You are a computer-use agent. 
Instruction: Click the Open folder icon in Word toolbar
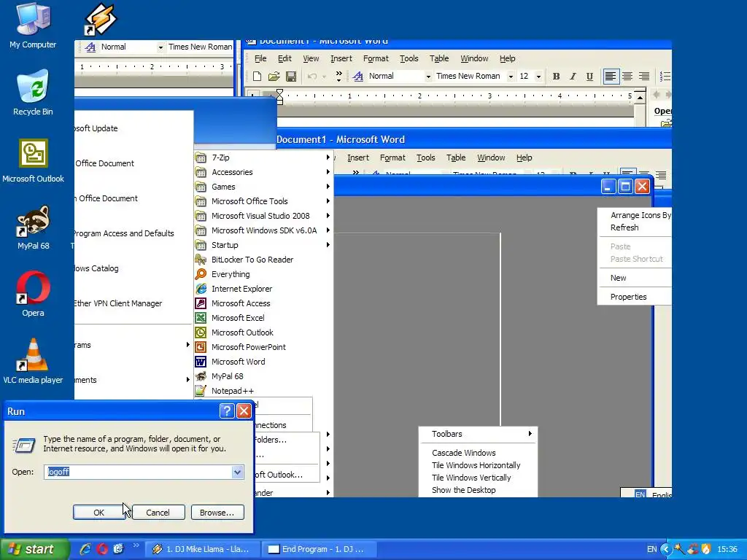(274, 76)
